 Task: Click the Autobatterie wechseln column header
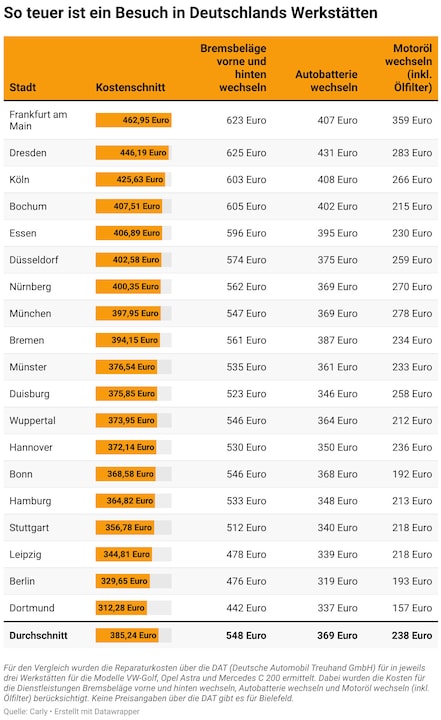(326, 81)
